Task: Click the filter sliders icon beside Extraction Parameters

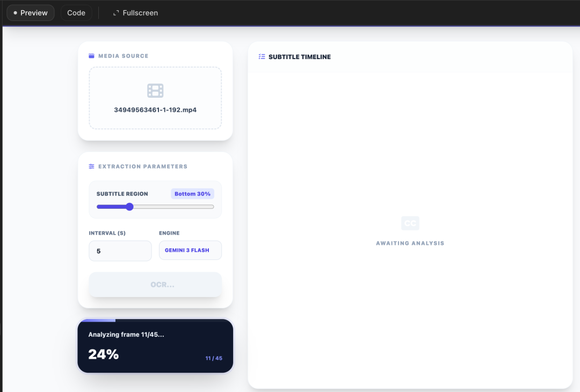Action: click(91, 166)
